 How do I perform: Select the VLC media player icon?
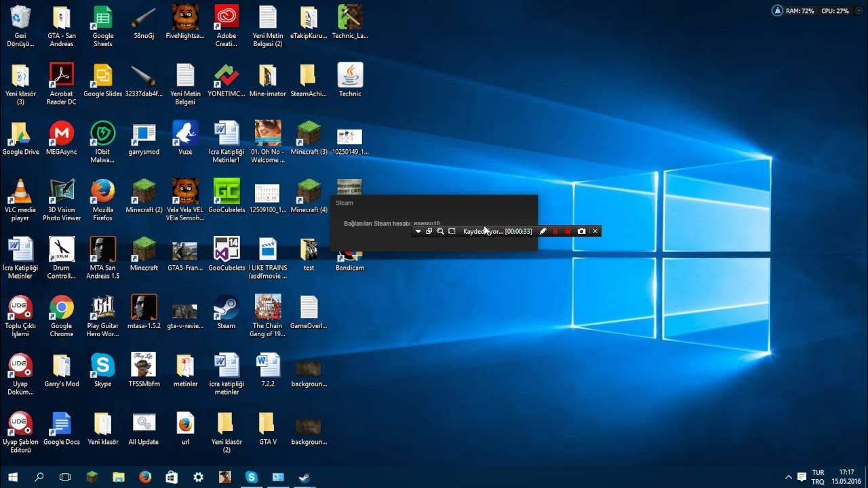(20, 200)
